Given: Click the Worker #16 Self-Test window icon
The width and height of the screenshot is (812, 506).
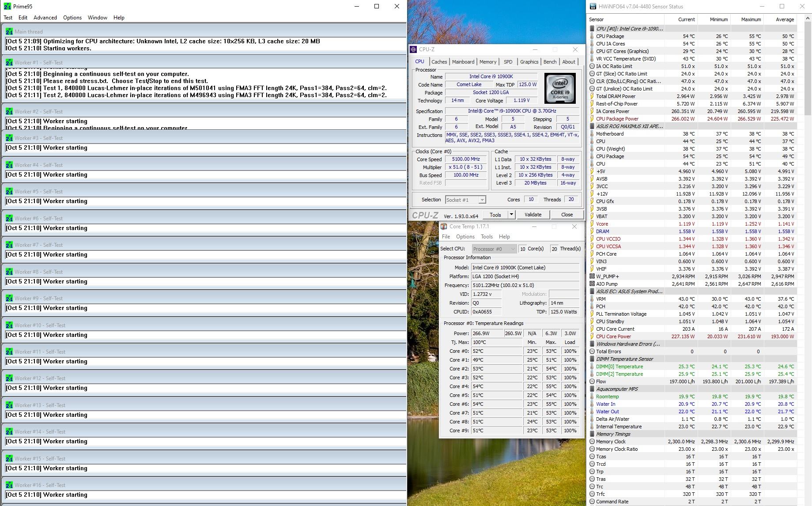Looking at the screenshot, I should [x=9, y=485].
